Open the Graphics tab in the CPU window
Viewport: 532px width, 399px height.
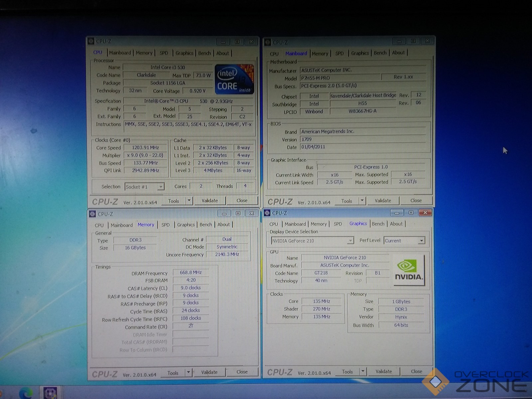point(184,53)
